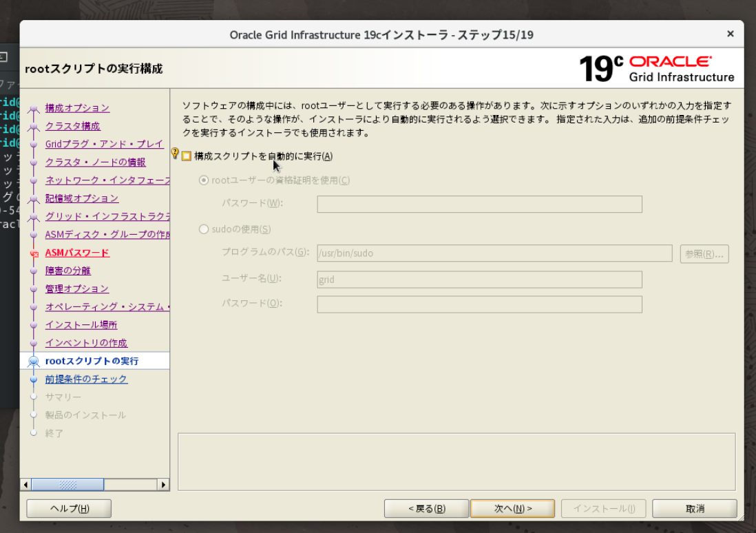This screenshot has height=533, width=756.
Task: Go back with the < 戻る(B) button
Action: click(x=426, y=508)
